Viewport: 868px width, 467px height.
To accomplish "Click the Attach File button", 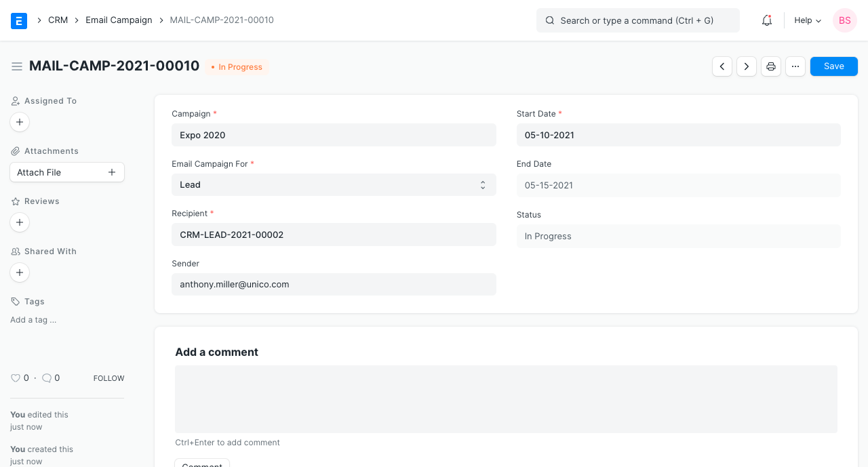I will [66, 171].
